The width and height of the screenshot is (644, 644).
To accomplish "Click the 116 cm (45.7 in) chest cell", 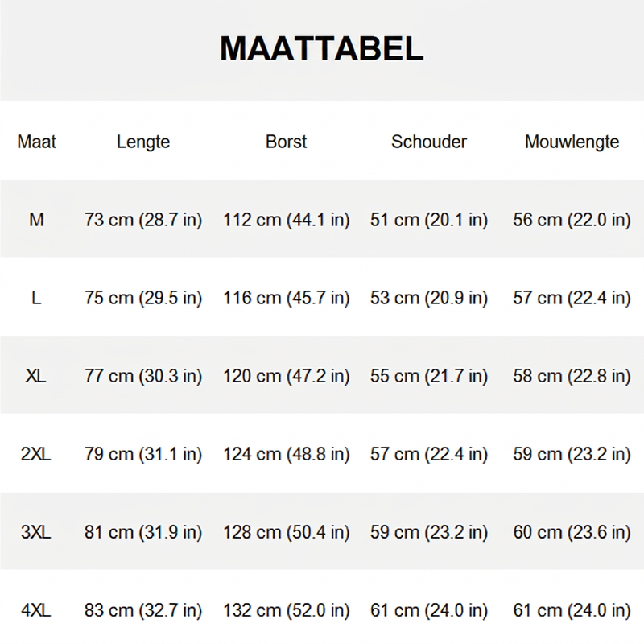I will (x=287, y=298).
